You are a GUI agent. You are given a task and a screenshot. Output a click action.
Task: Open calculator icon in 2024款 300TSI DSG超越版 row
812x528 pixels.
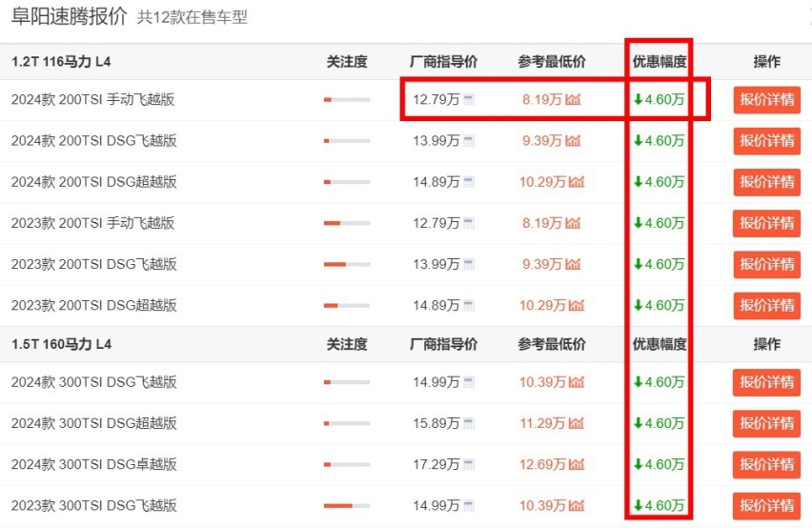pos(469,423)
